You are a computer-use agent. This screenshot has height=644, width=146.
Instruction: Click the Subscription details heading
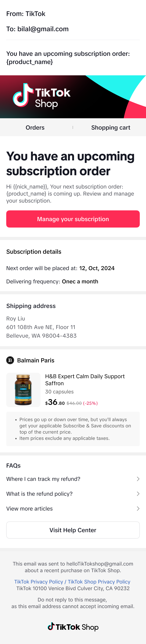34,252
